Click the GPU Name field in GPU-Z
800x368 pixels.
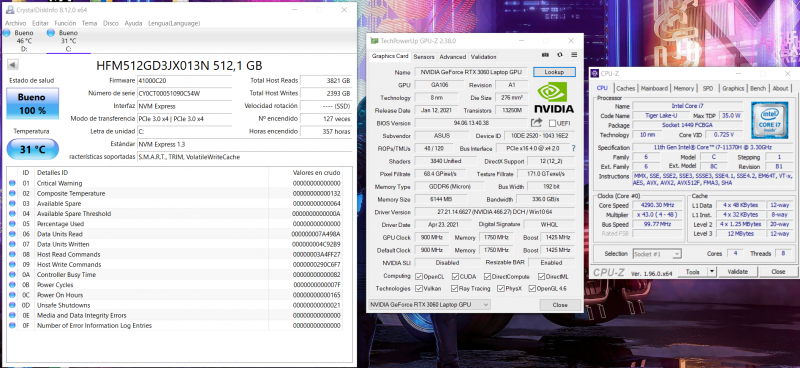[471, 72]
